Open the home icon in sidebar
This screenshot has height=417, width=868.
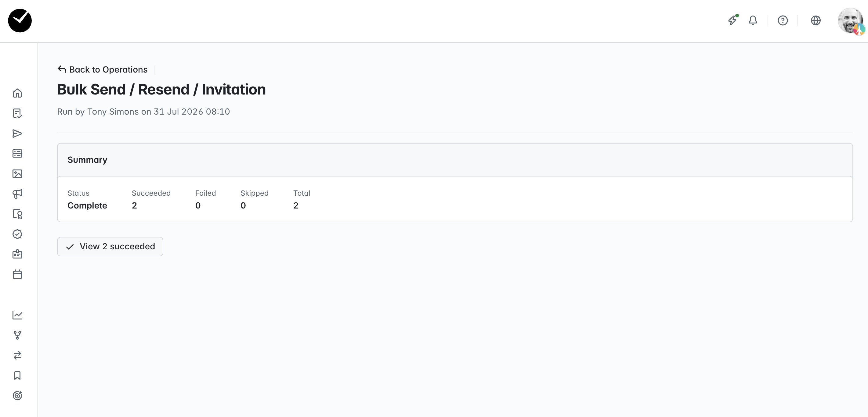click(x=17, y=93)
